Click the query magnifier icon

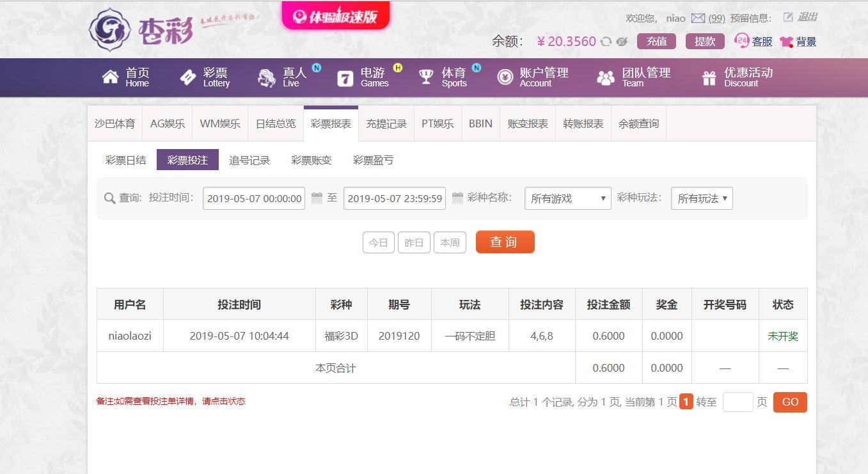pyautogui.click(x=109, y=198)
